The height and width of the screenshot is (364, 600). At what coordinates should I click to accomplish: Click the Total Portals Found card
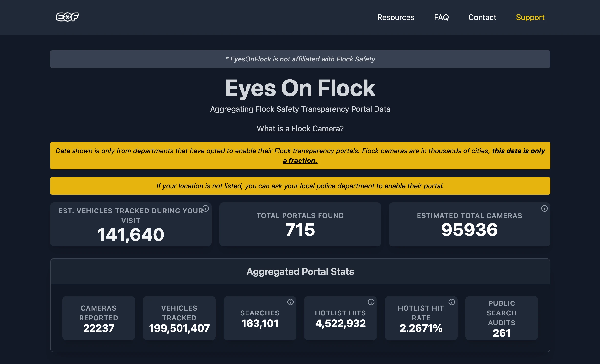coord(300,224)
